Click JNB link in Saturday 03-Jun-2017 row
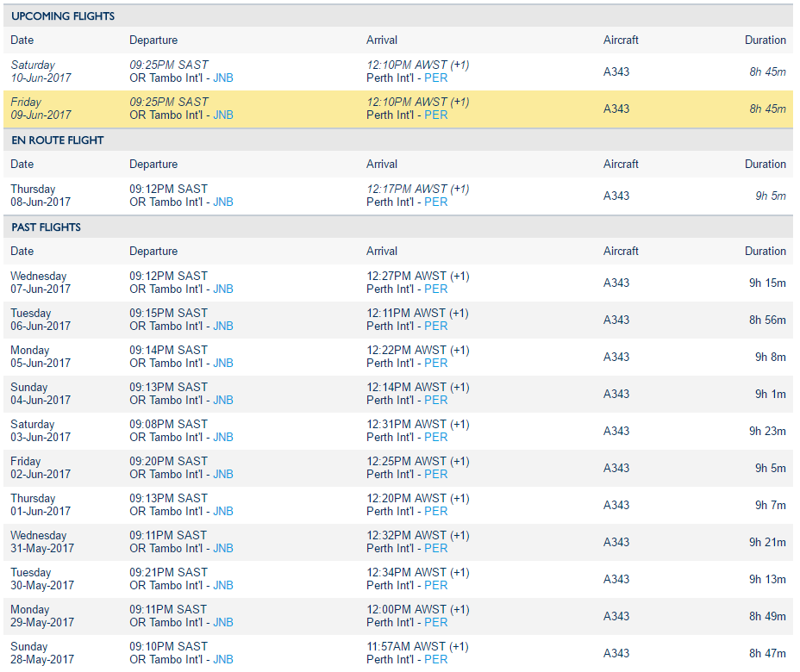 tap(223, 438)
